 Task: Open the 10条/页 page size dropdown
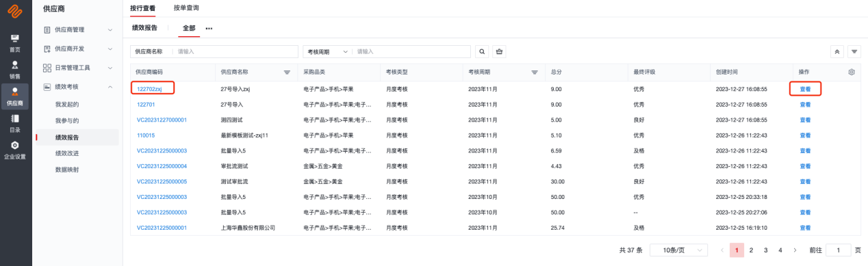click(678, 250)
